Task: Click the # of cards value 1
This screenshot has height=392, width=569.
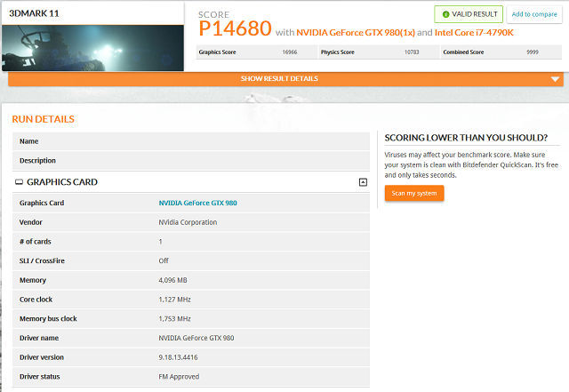Action: click(160, 242)
